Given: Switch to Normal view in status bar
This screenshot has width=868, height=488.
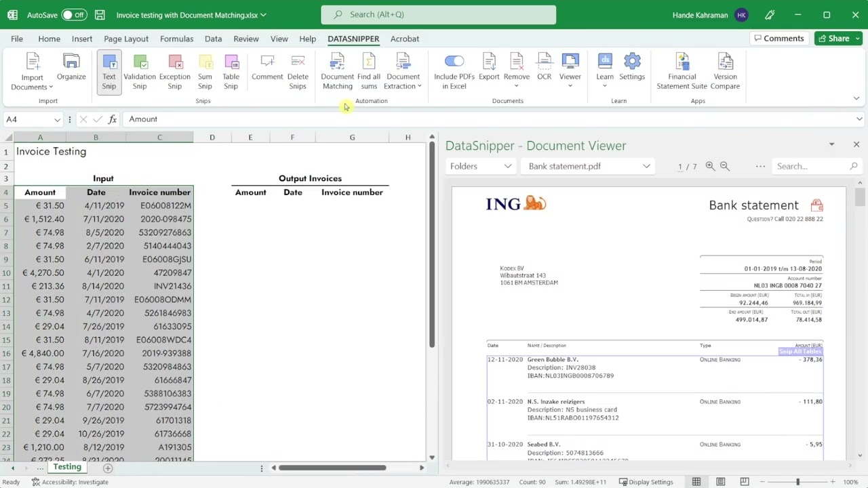Looking at the screenshot, I should click(x=696, y=482).
